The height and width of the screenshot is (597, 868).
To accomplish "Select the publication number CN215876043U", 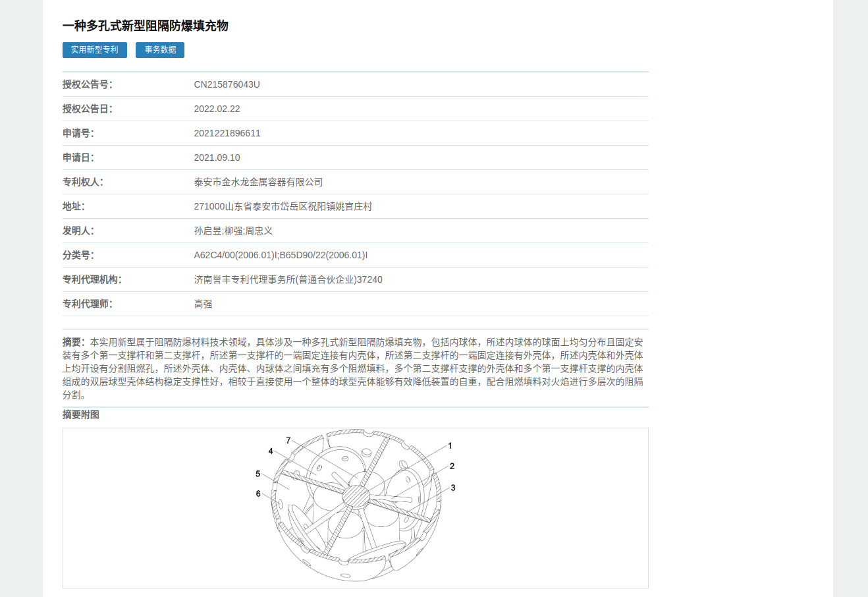I will point(227,84).
